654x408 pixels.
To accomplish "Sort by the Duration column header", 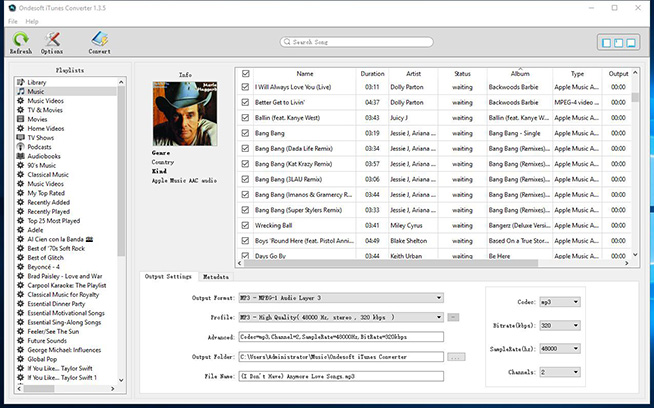I will point(372,73).
